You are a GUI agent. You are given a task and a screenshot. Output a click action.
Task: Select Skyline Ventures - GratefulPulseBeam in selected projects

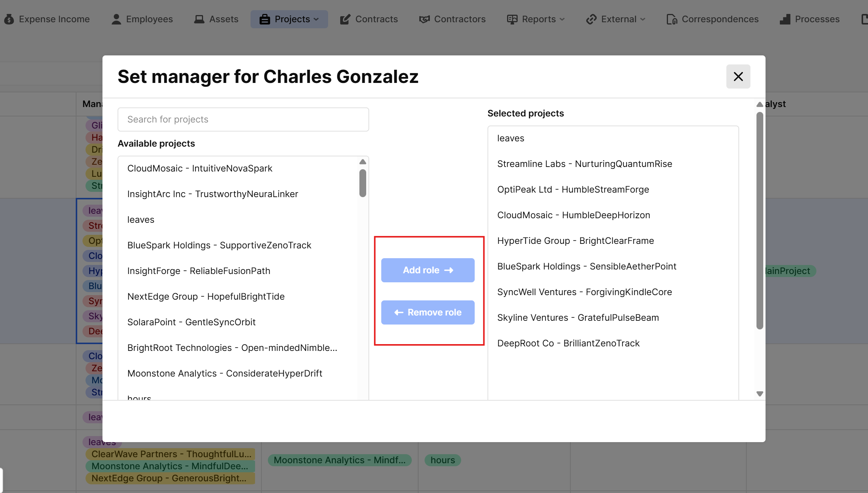(578, 318)
